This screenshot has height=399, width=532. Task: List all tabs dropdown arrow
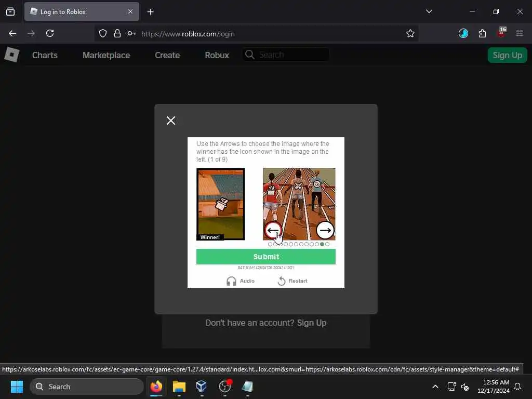[429, 11]
